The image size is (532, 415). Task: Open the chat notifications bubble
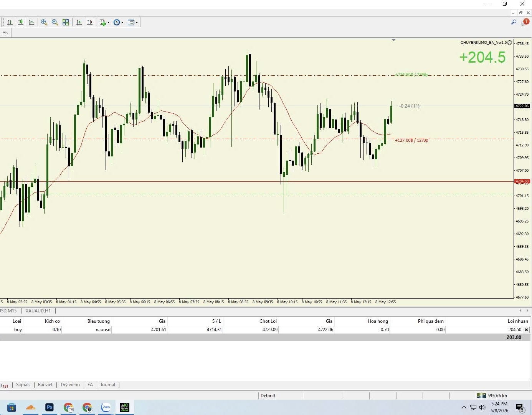point(525,22)
